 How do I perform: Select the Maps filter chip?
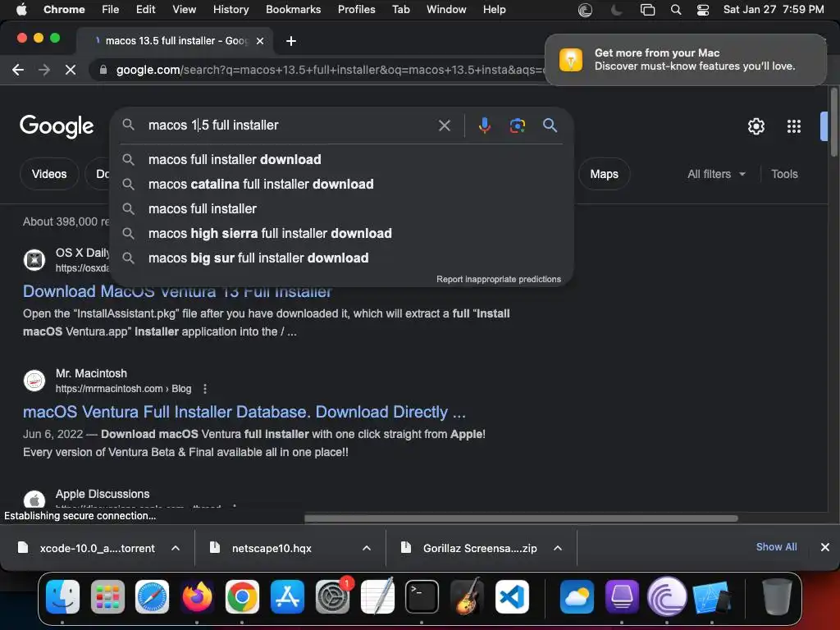click(604, 174)
